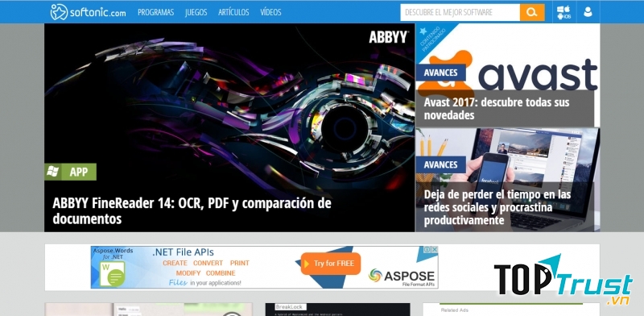Screen dimensions: 644x316
Task: Click the ASPOSE logo in the ad
Action: pyautogui.click(x=401, y=277)
